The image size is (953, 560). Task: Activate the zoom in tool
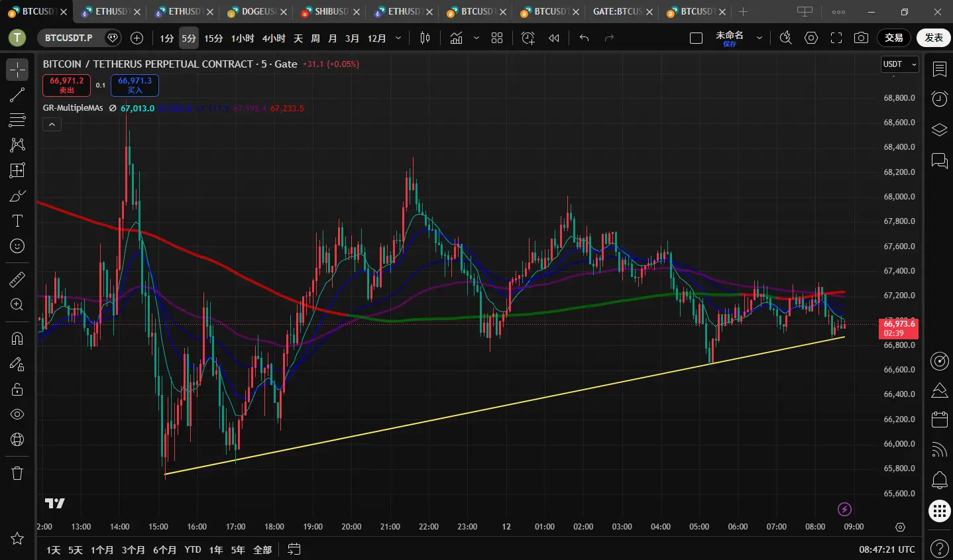click(17, 304)
